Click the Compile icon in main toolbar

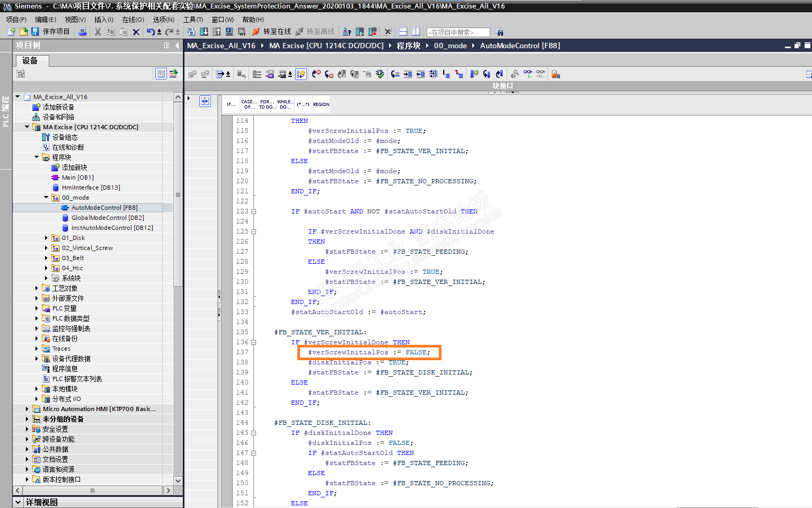(x=191, y=32)
